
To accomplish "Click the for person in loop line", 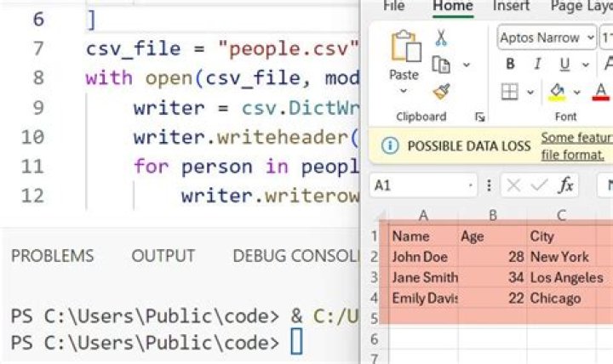I will click(x=246, y=167).
